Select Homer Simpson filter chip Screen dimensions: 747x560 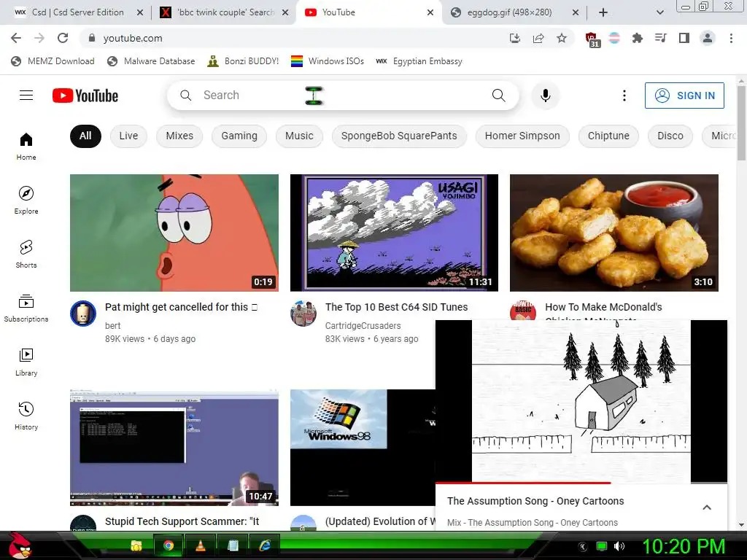tap(522, 136)
